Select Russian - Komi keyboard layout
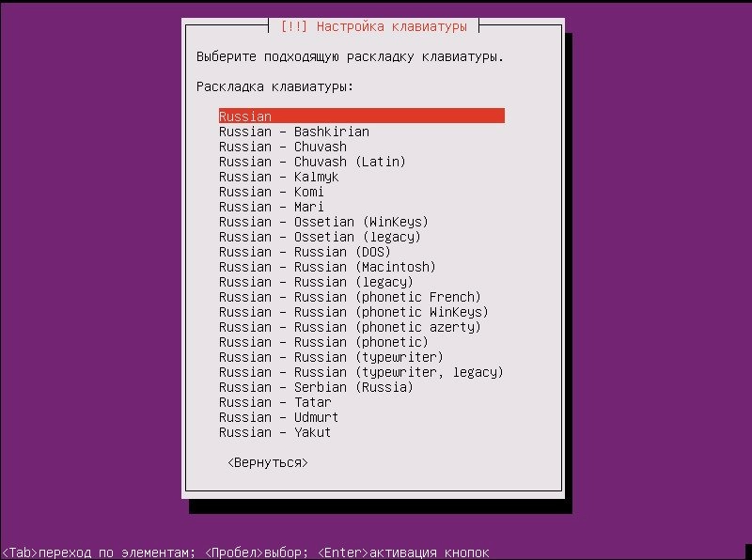This screenshot has height=560, width=752. (271, 192)
